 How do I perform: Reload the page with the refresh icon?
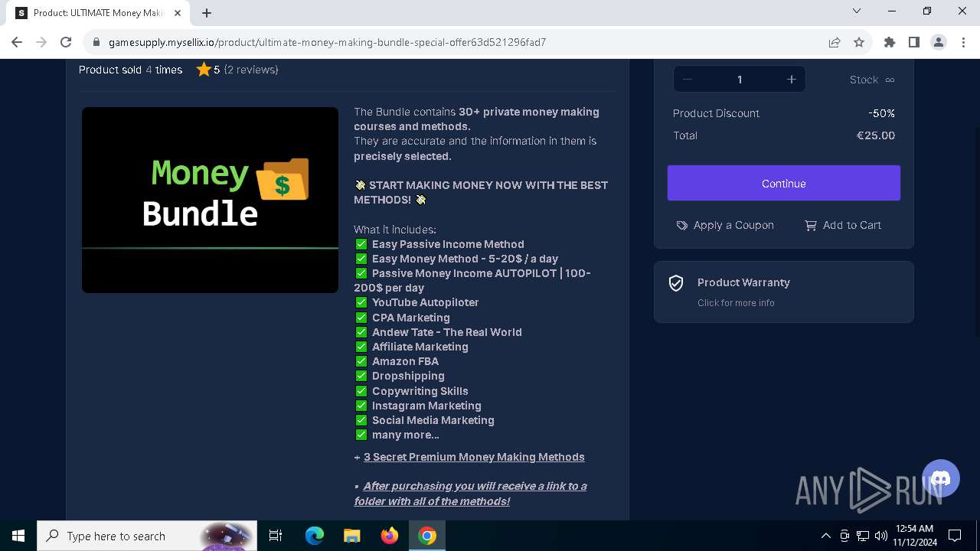[66, 42]
